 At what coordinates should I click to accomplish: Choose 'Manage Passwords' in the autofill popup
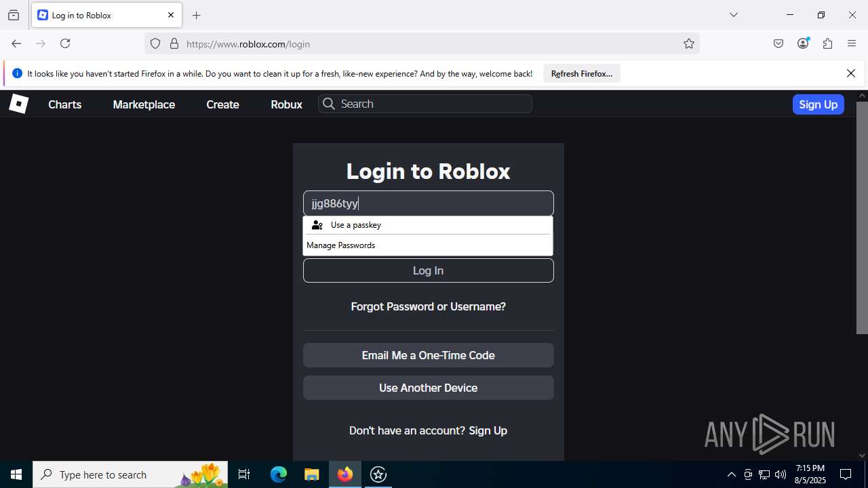(x=428, y=245)
